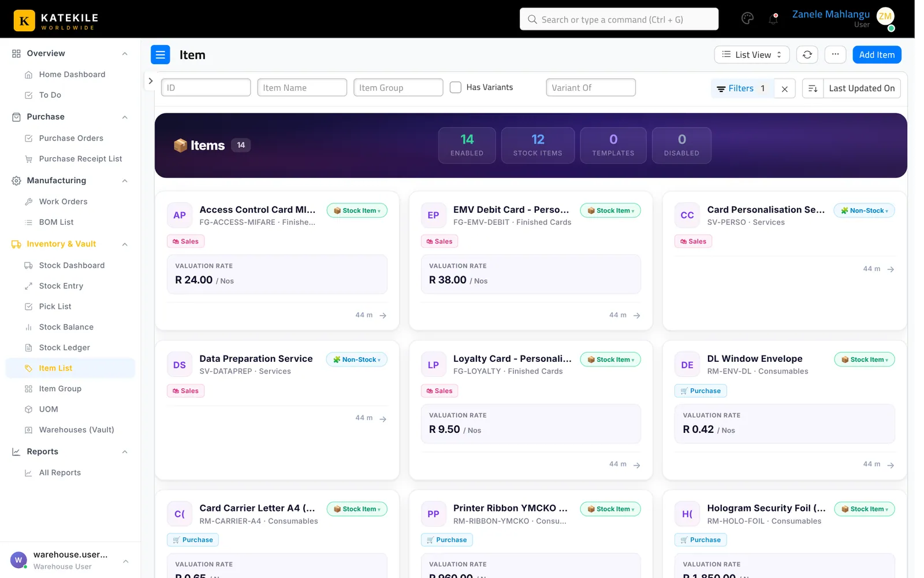The width and height of the screenshot is (924, 578).
Task: Open the List View dropdown
Action: (x=751, y=55)
